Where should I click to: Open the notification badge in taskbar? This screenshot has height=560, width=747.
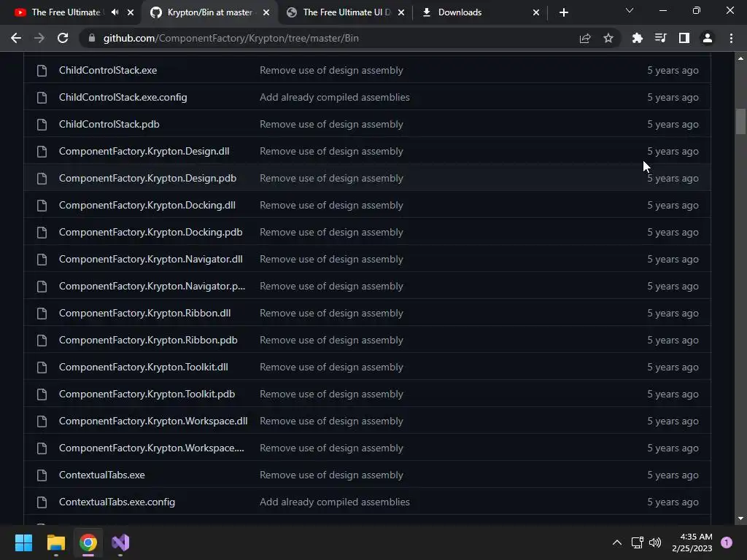(727, 542)
